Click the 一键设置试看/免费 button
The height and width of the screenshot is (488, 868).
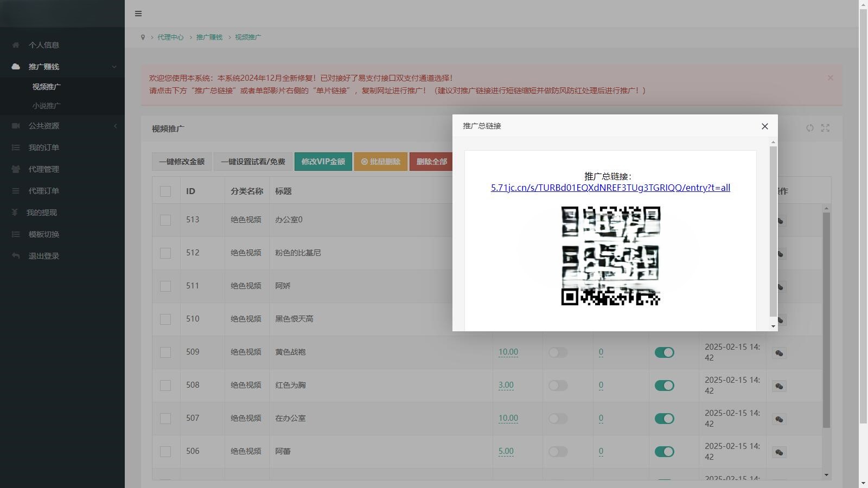coord(253,162)
